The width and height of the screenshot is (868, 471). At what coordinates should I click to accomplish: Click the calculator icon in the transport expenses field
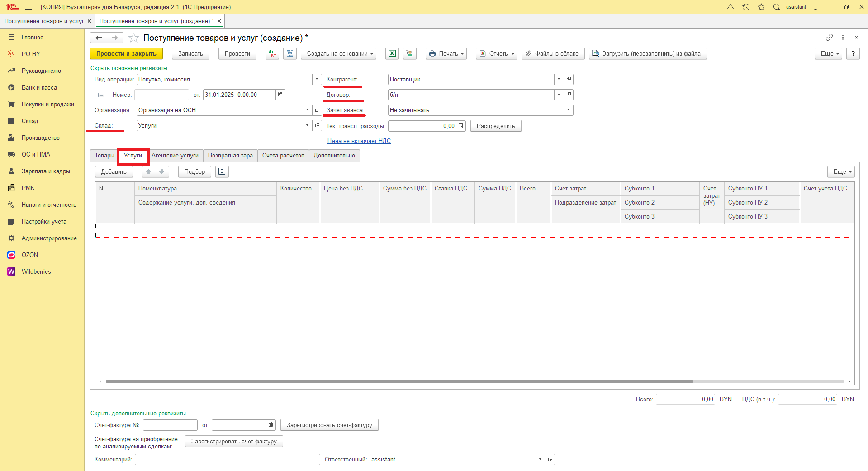coord(461,126)
